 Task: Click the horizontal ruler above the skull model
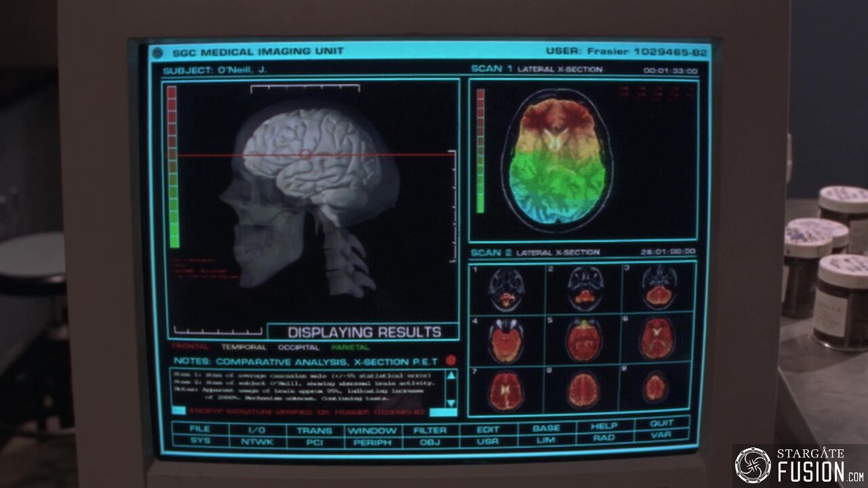point(304,89)
